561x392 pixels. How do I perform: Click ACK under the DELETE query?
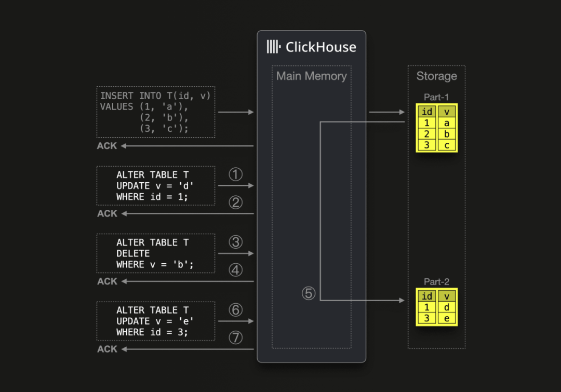106,281
